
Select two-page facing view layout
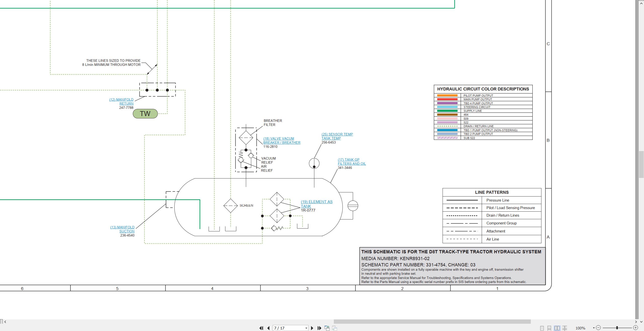tap(557, 328)
